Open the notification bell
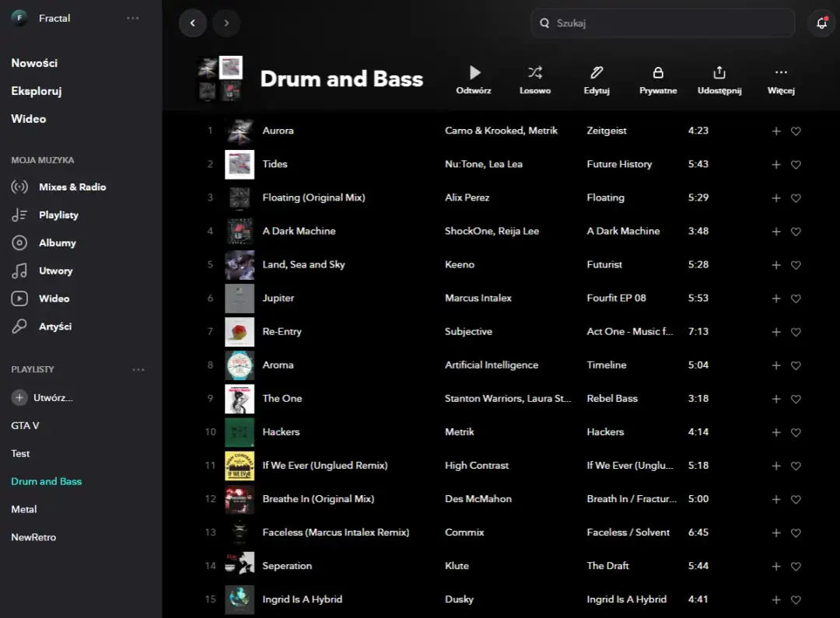This screenshot has height=618, width=840. (x=821, y=23)
